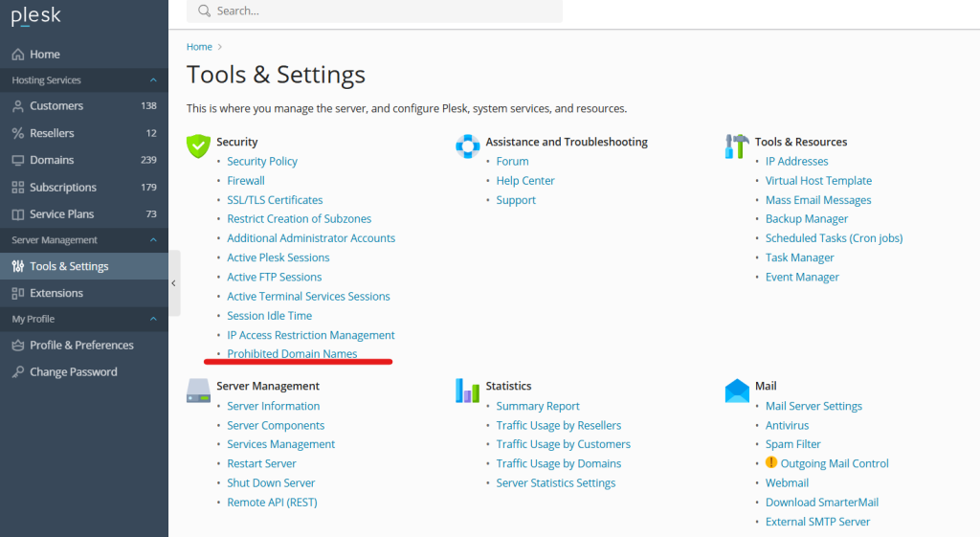Viewport: 980px width, 537px height.
Task: View Active Plesk Sessions
Action: 278,257
